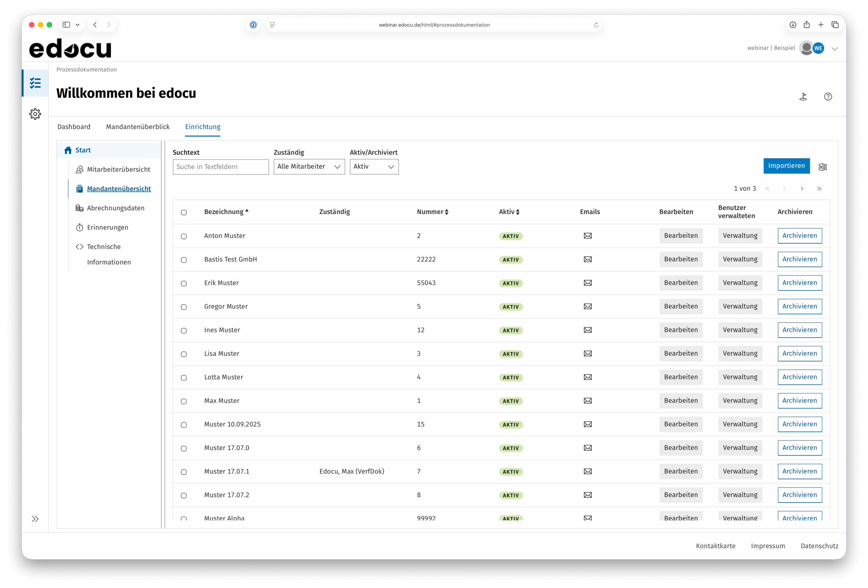Image resolution: width=868 pixels, height=588 pixels.
Task: Click email envelope icon for Lisa Muster
Action: click(588, 353)
